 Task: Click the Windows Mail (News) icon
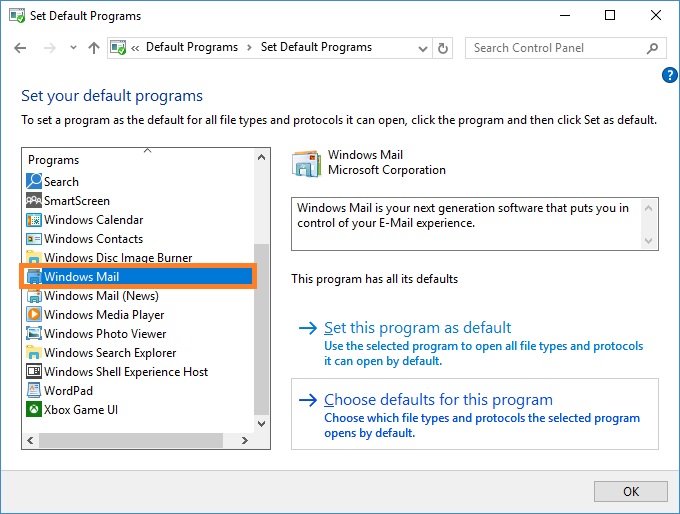click(34, 296)
